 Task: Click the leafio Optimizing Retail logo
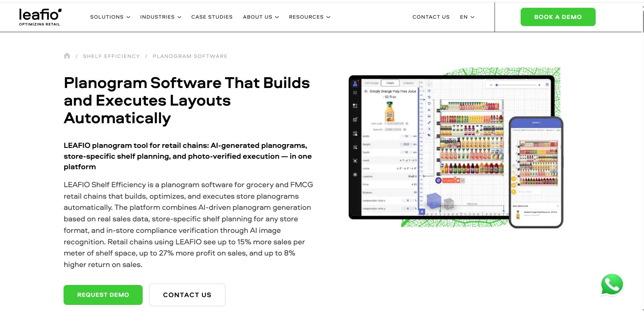tap(40, 17)
